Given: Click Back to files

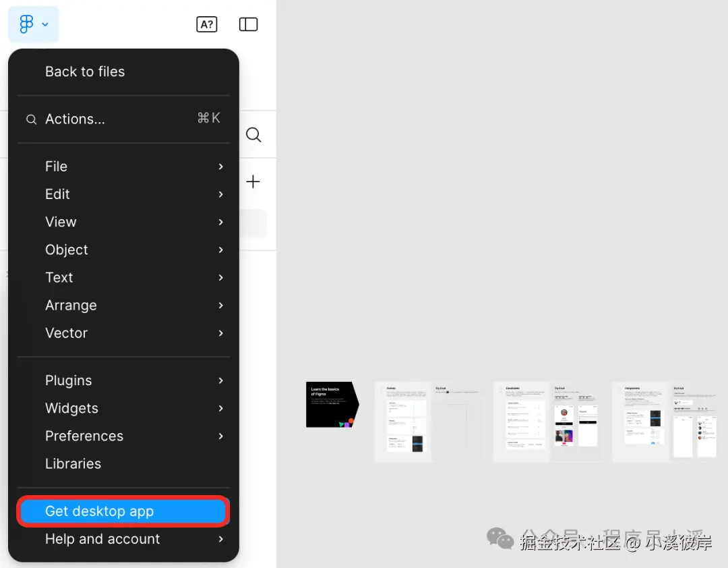Looking at the screenshot, I should [85, 72].
